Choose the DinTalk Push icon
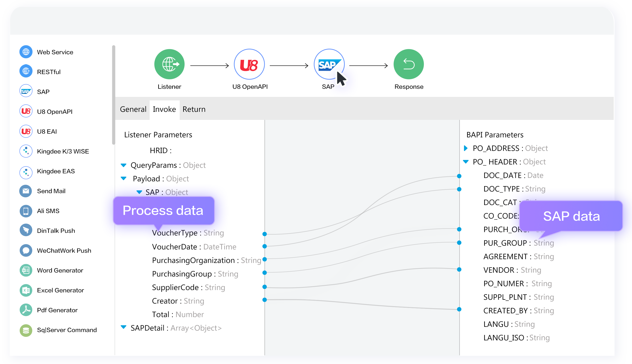Screen dimensions: 632x364 [26, 230]
